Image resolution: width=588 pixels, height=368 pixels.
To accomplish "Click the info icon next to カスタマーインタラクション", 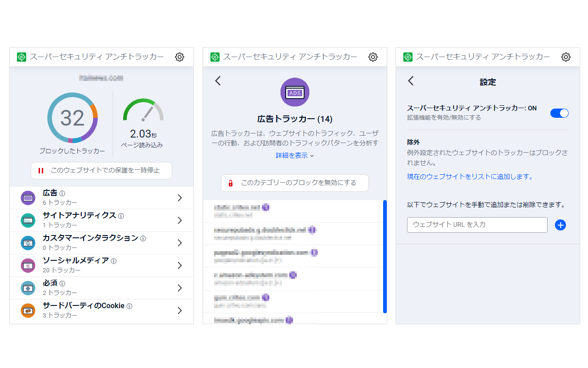I will [143, 238].
